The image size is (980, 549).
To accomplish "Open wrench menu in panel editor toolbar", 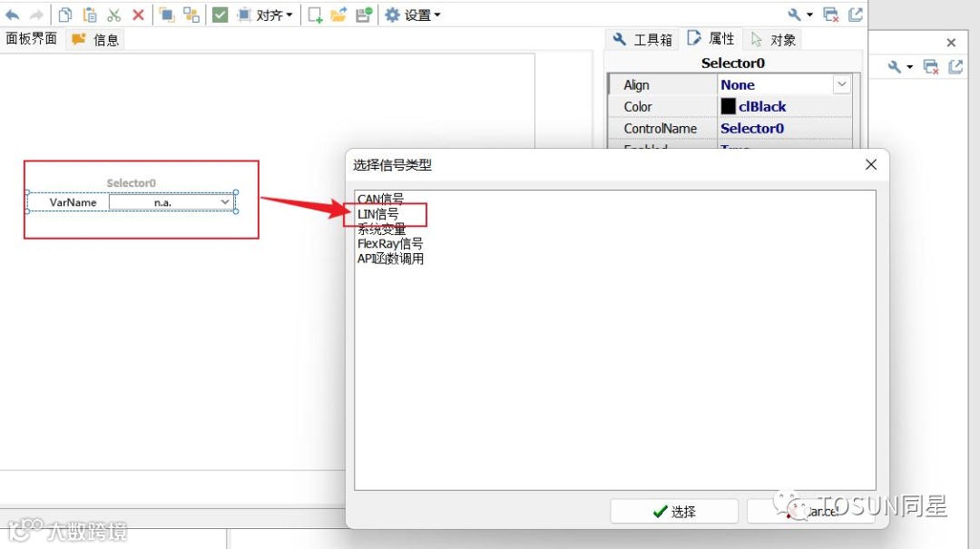I will click(x=799, y=15).
